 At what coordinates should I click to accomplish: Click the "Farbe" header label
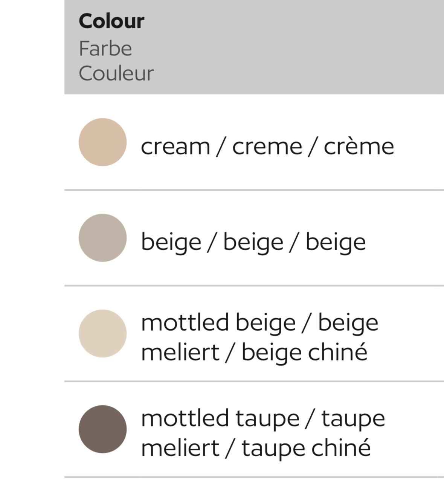pyautogui.click(x=105, y=49)
